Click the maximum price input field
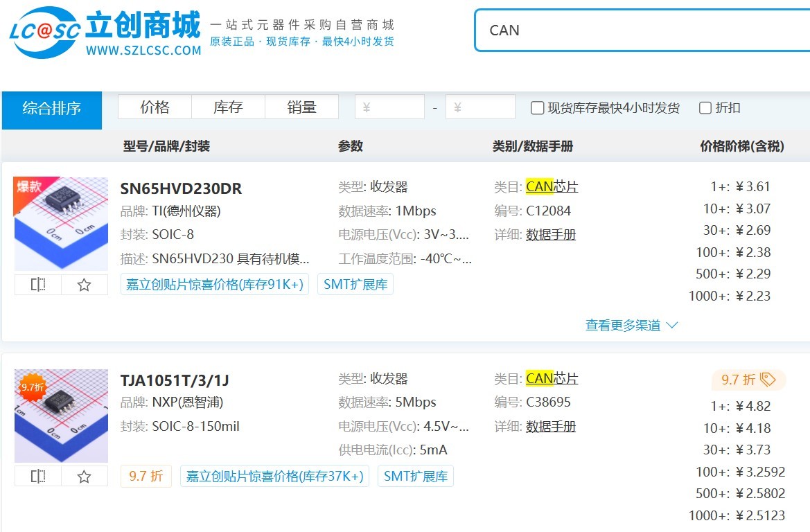This screenshot has width=810, height=532. click(x=480, y=107)
